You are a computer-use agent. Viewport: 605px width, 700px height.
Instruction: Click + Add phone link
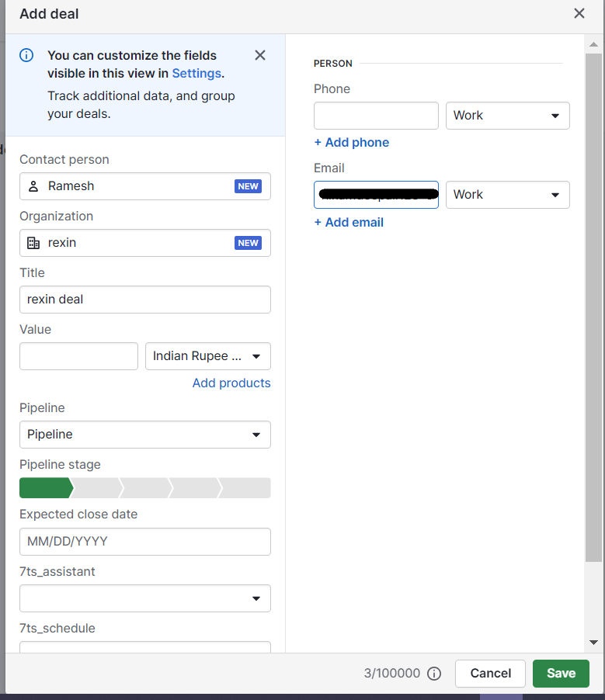351,143
